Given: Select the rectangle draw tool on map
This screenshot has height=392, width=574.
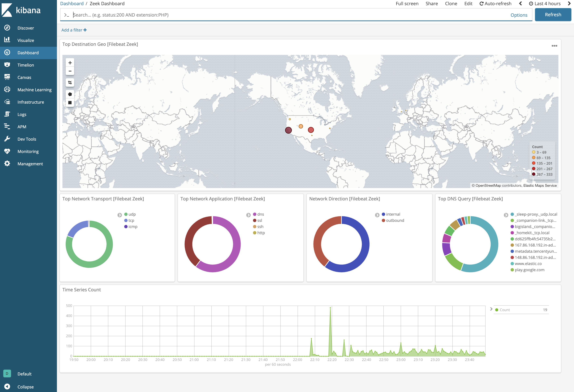Looking at the screenshot, I should pyautogui.click(x=70, y=103).
